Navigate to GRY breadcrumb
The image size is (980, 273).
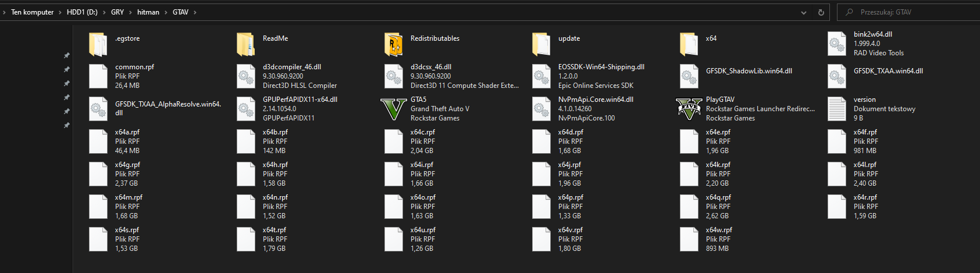(117, 12)
